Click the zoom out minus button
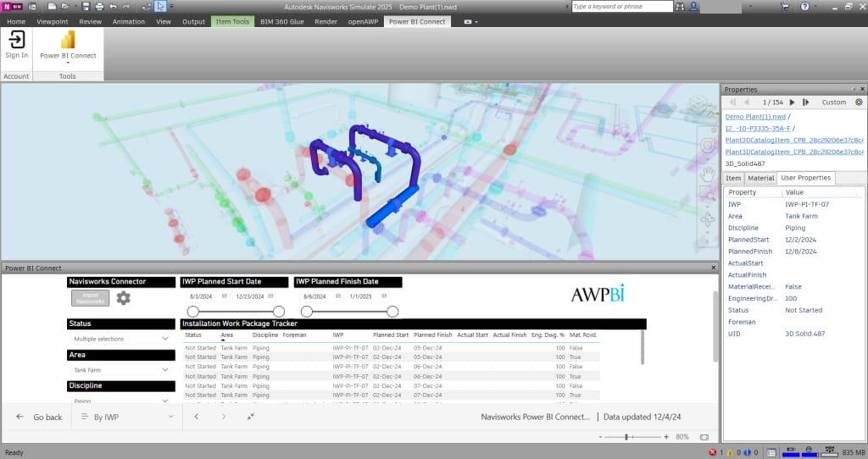868x459 pixels. point(601,437)
